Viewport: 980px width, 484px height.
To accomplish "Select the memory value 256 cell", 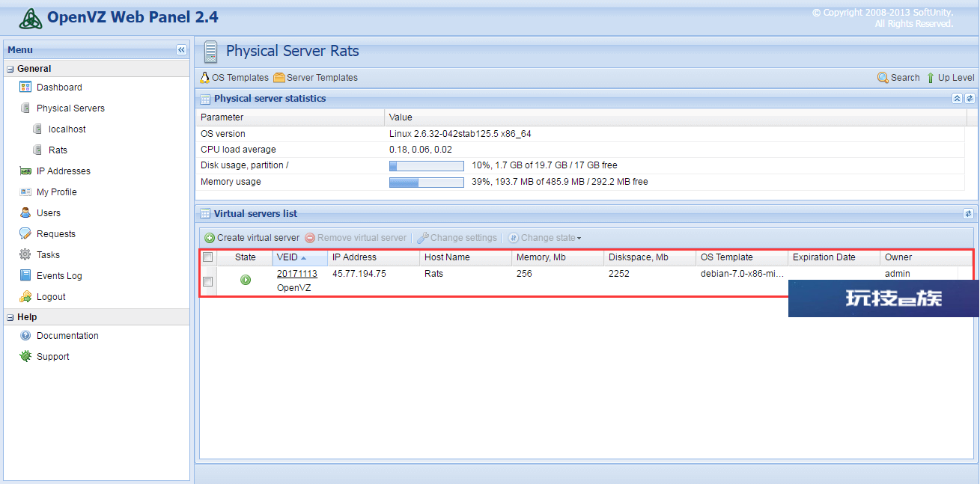I will point(524,274).
